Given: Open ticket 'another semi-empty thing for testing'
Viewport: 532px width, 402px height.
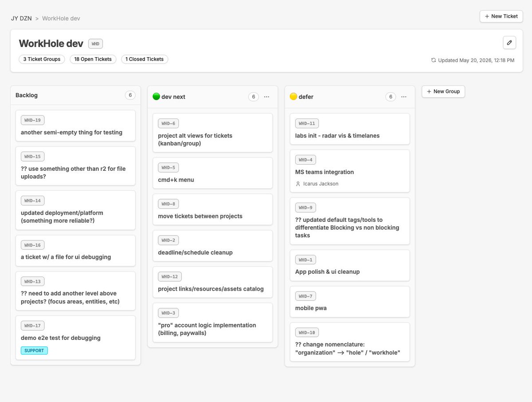Looking at the screenshot, I should click(75, 126).
